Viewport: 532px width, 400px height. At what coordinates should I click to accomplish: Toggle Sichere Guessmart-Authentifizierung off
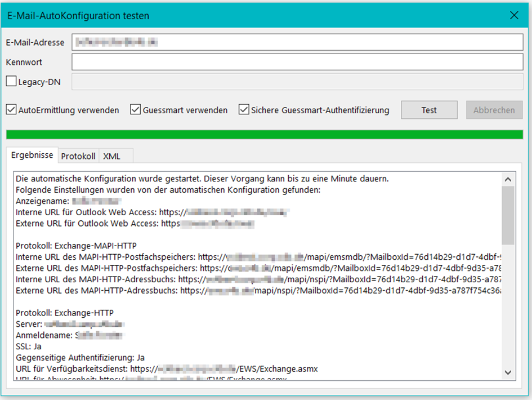point(244,110)
